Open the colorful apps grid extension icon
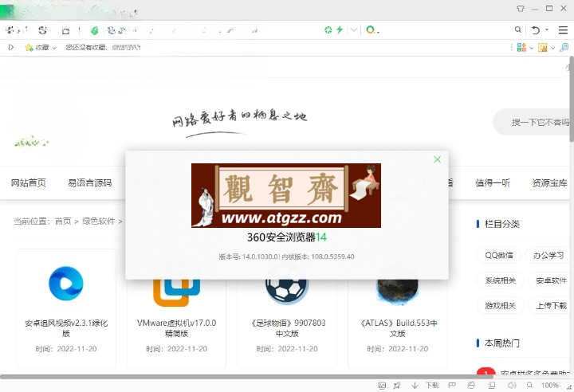The height and width of the screenshot is (392, 574). 521,47
